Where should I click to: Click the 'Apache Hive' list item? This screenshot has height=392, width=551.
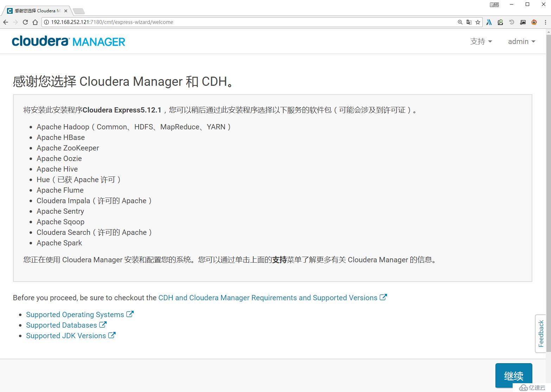pos(57,169)
